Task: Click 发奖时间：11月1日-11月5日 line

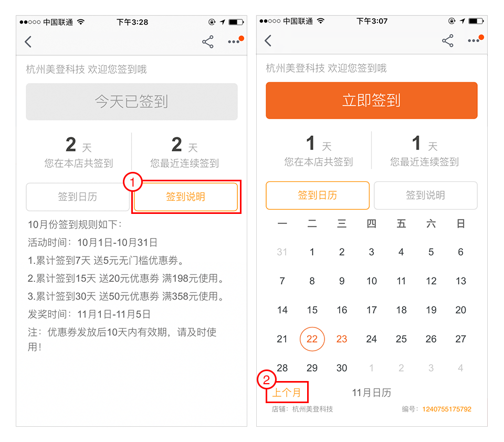Action: (89, 314)
